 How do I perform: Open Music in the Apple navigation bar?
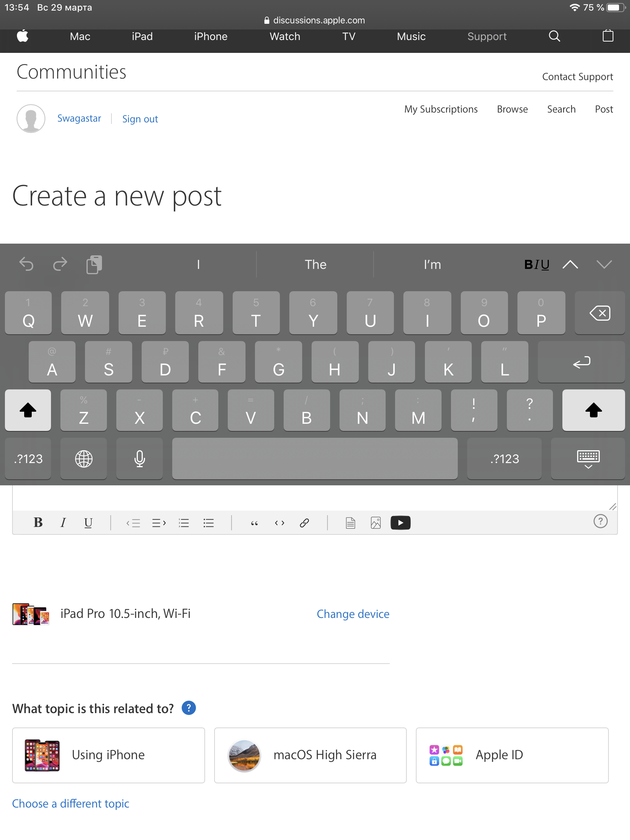411,37
